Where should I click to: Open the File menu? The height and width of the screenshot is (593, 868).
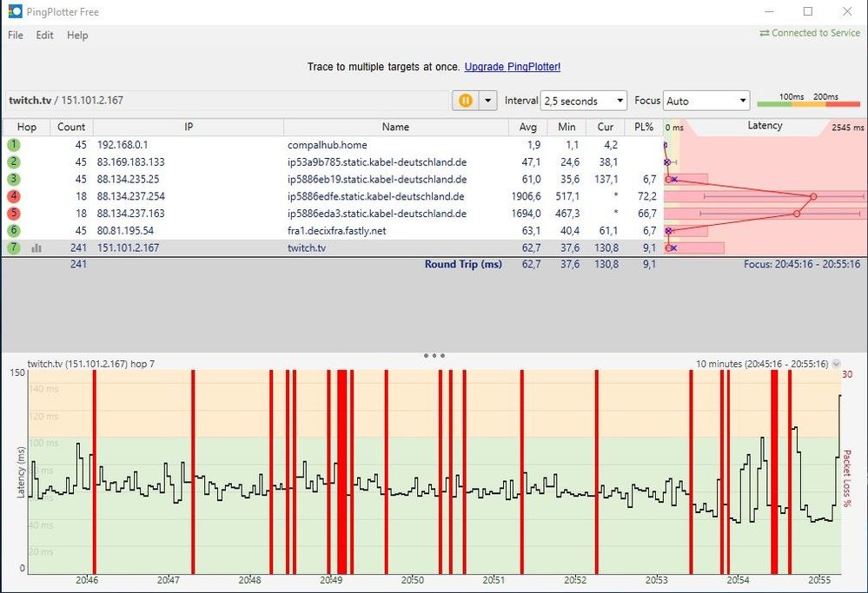pyautogui.click(x=16, y=36)
